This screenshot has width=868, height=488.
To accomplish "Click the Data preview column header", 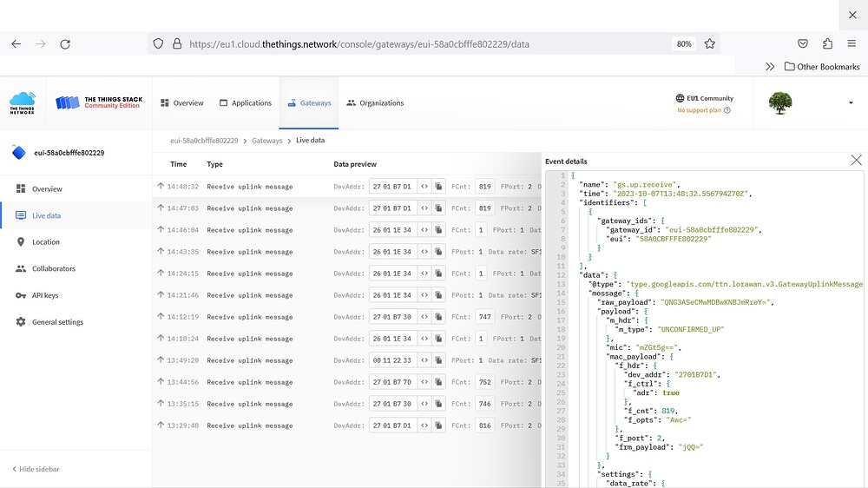I will [355, 164].
